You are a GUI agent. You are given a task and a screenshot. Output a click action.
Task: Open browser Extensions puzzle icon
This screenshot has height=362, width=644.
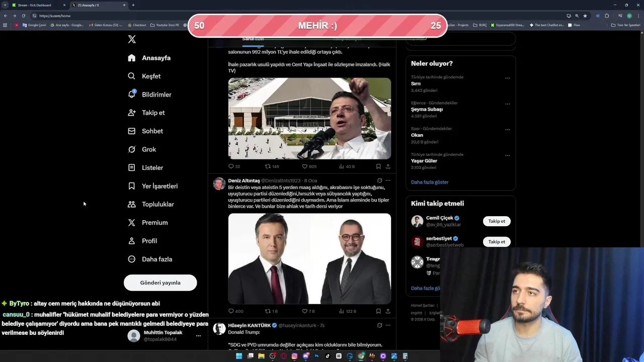tap(607, 16)
